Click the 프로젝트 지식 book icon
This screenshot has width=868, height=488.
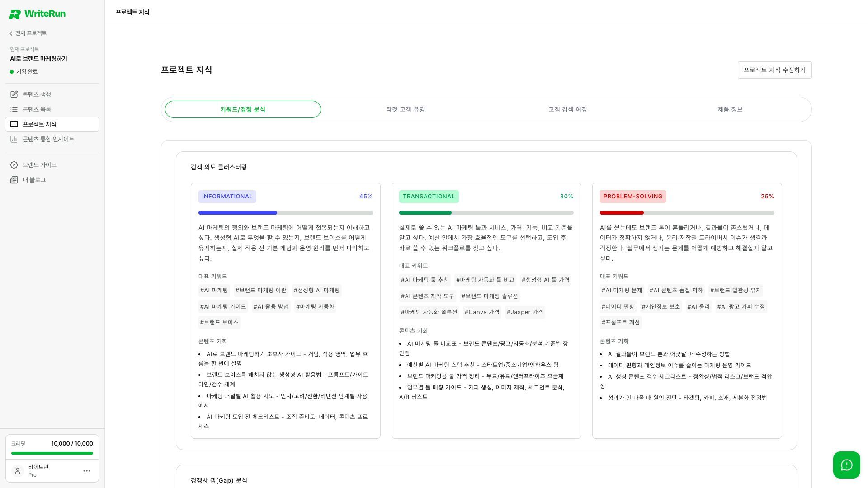[x=14, y=124]
